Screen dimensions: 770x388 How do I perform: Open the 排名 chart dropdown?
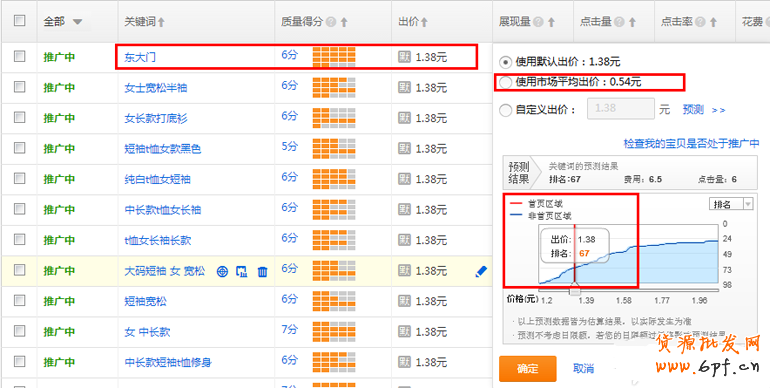731,204
